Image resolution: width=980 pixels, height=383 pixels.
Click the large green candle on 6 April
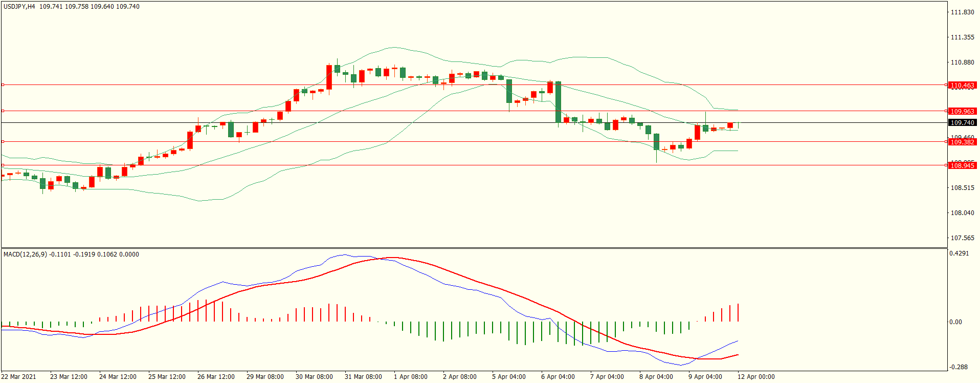tap(558, 101)
